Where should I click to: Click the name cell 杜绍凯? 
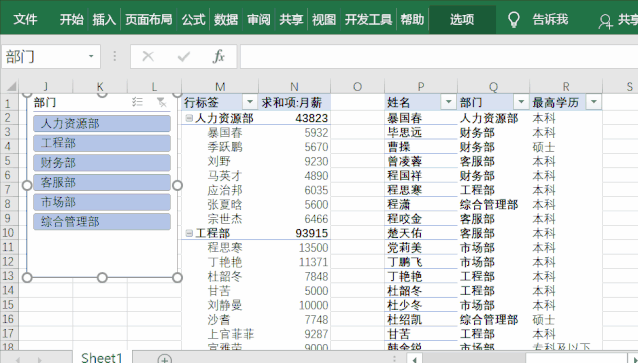pos(421,319)
